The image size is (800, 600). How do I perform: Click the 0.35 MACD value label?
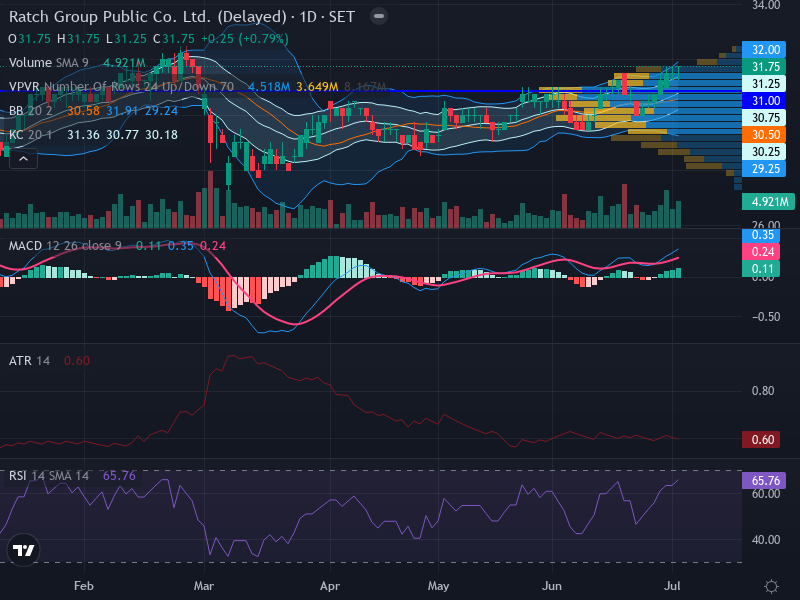tap(761, 235)
